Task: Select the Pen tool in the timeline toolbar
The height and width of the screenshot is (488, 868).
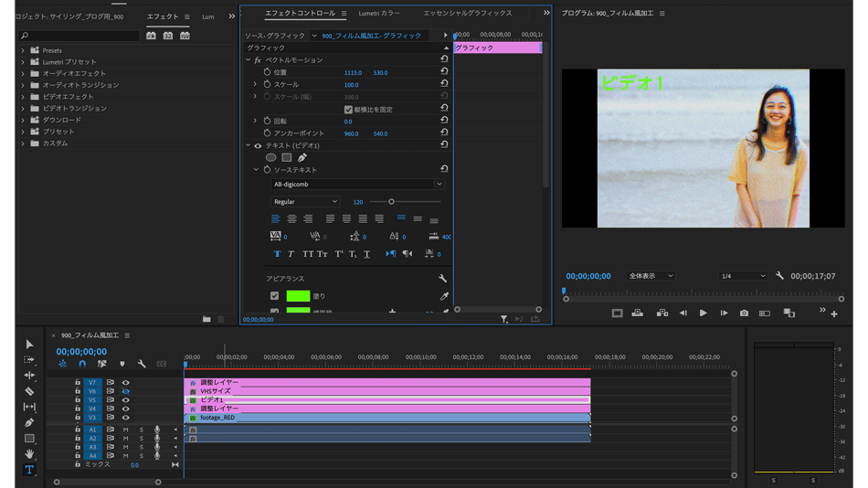Action: pyautogui.click(x=29, y=422)
